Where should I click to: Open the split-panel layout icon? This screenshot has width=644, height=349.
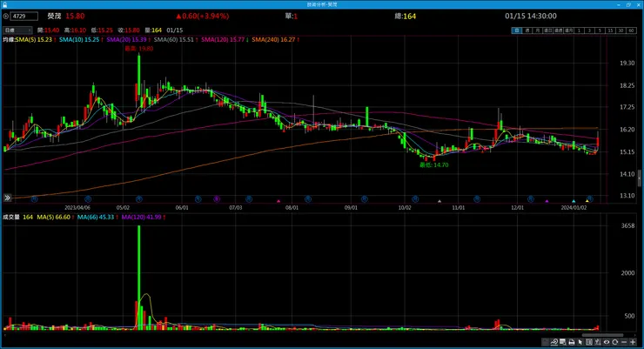point(589,342)
